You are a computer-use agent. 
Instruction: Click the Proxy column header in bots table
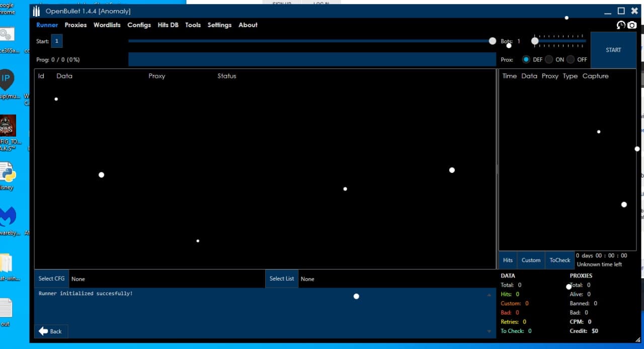click(x=157, y=76)
